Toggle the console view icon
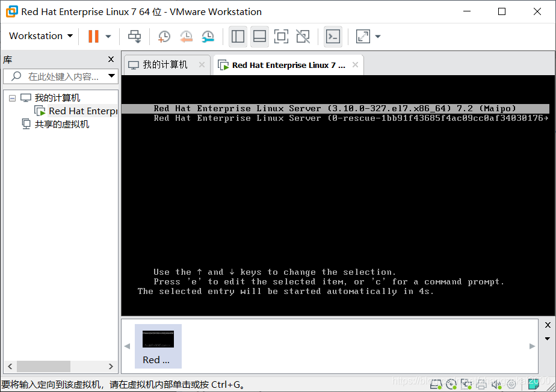 [x=333, y=36]
